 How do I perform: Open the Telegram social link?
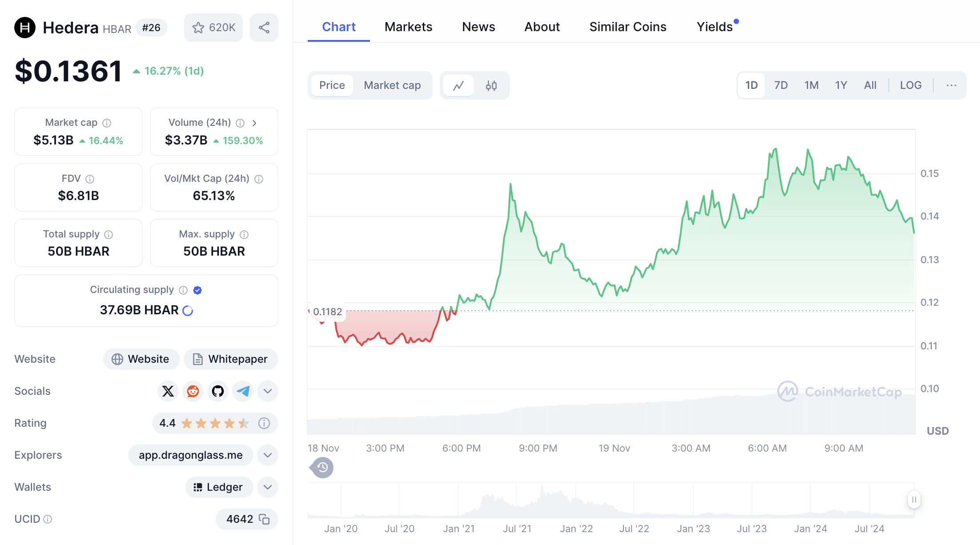[x=243, y=391]
